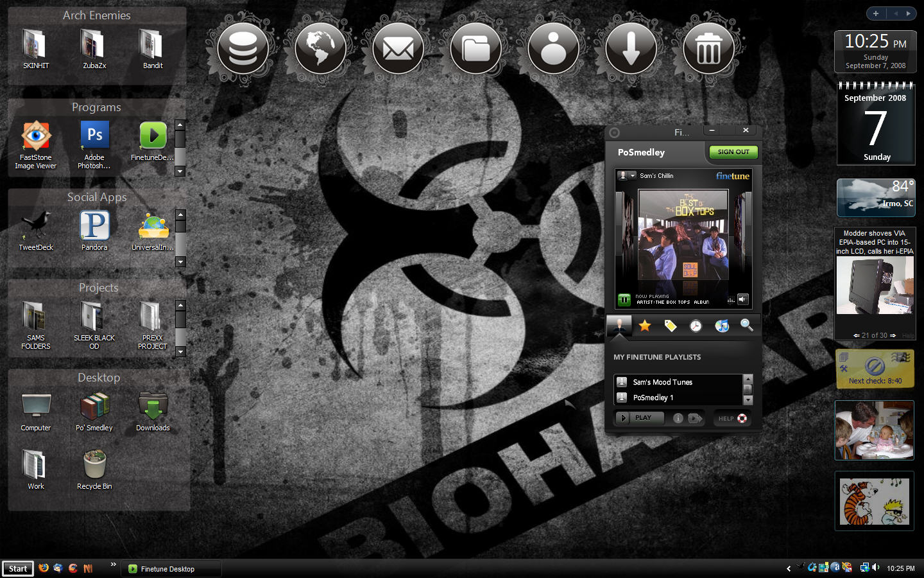
Task: Click the down arrow in the Programs fence
Action: coord(180,171)
